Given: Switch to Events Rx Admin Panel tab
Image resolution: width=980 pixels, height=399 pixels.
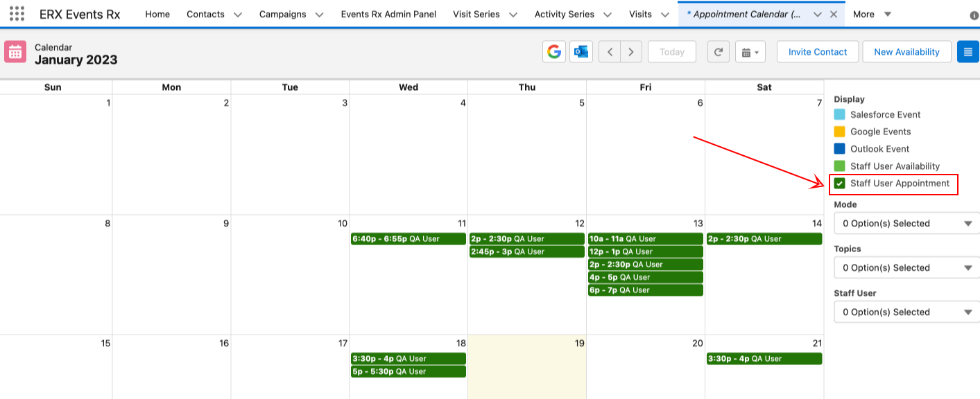Looking at the screenshot, I should (x=388, y=14).
